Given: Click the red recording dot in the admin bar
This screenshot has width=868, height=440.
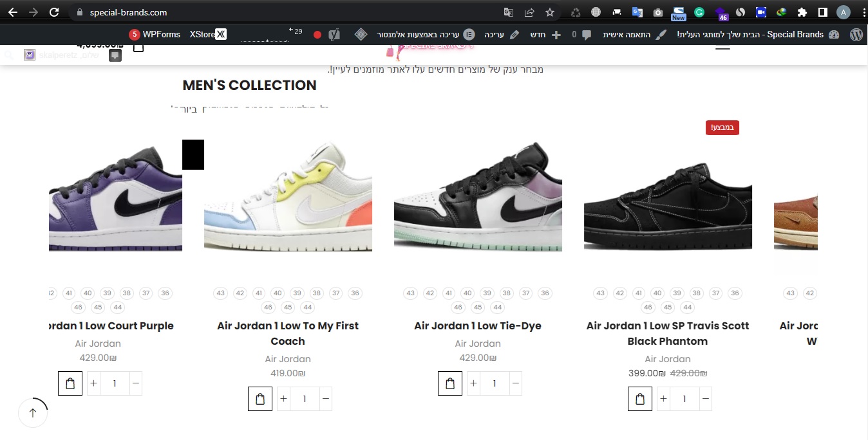Looking at the screenshot, I should [x=317, y=35].
